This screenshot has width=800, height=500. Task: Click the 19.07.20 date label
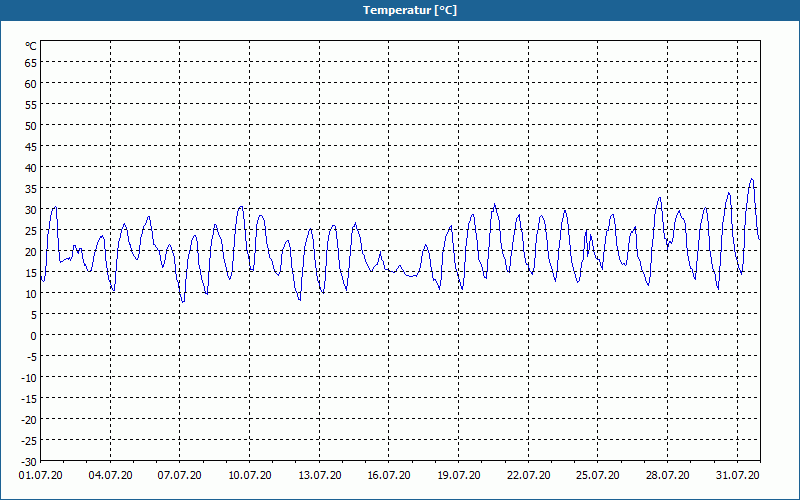pyautogui.click(x=459, y=476)
